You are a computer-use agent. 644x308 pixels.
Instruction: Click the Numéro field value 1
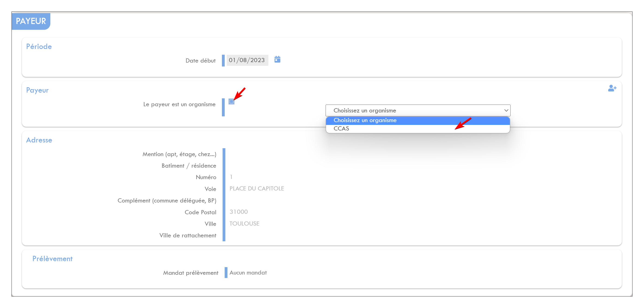point(231,177)
